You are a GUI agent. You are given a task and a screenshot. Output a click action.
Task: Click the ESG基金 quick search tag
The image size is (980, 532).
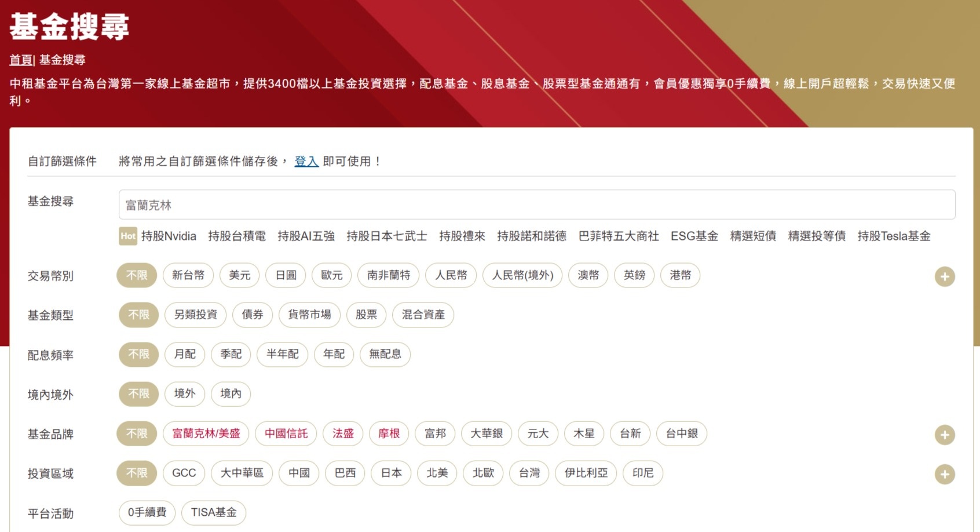694,236
